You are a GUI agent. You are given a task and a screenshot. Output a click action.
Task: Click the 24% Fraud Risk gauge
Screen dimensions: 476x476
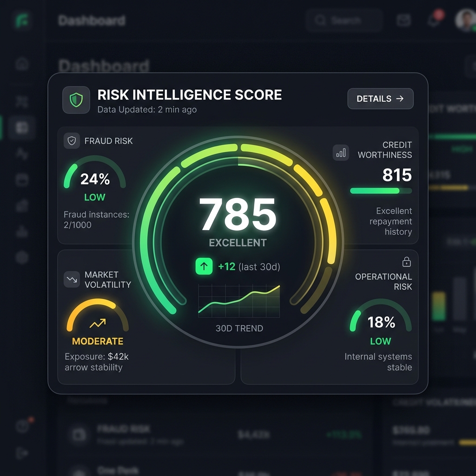pos(95,172)
